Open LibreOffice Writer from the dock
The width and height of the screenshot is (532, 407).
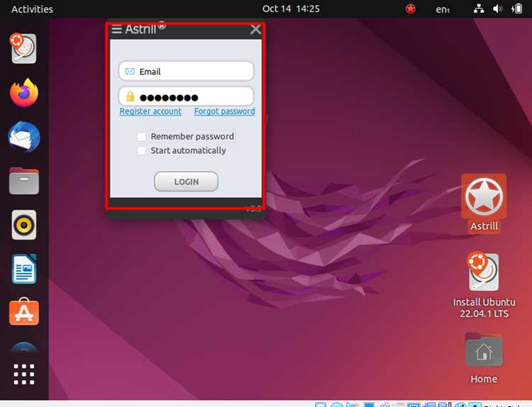23,269
